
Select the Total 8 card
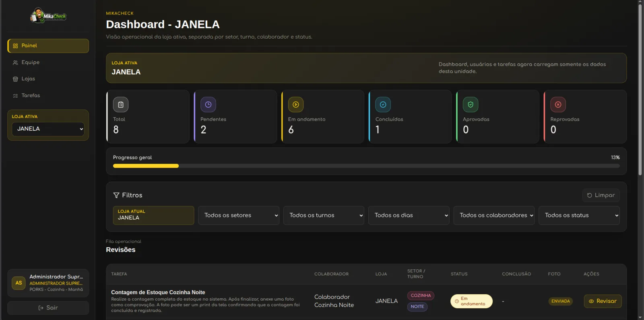coord(148,117)
